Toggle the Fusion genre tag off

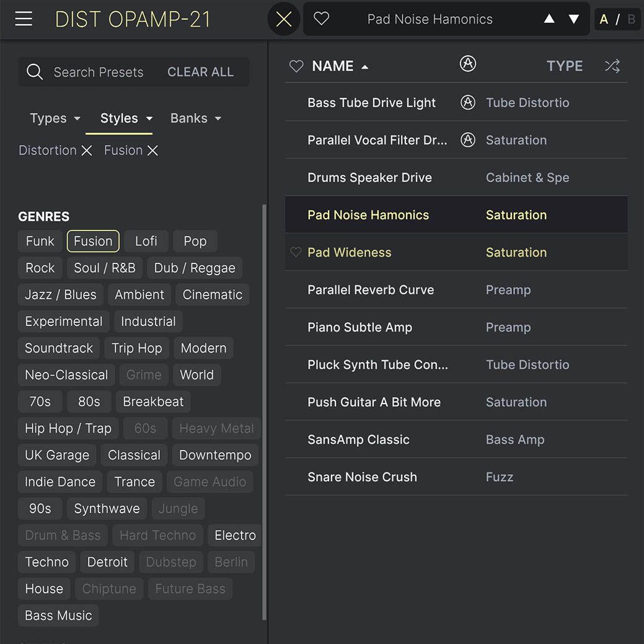pos(93,241)
